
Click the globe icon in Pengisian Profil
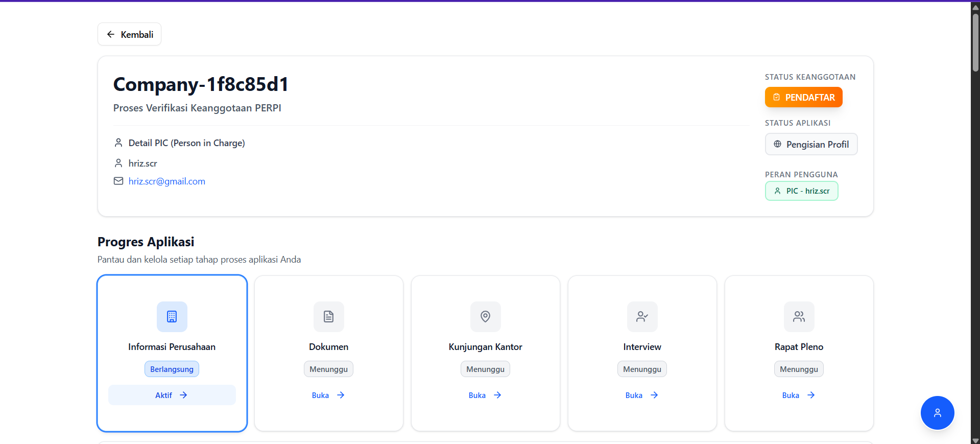[x=777, y=144]
